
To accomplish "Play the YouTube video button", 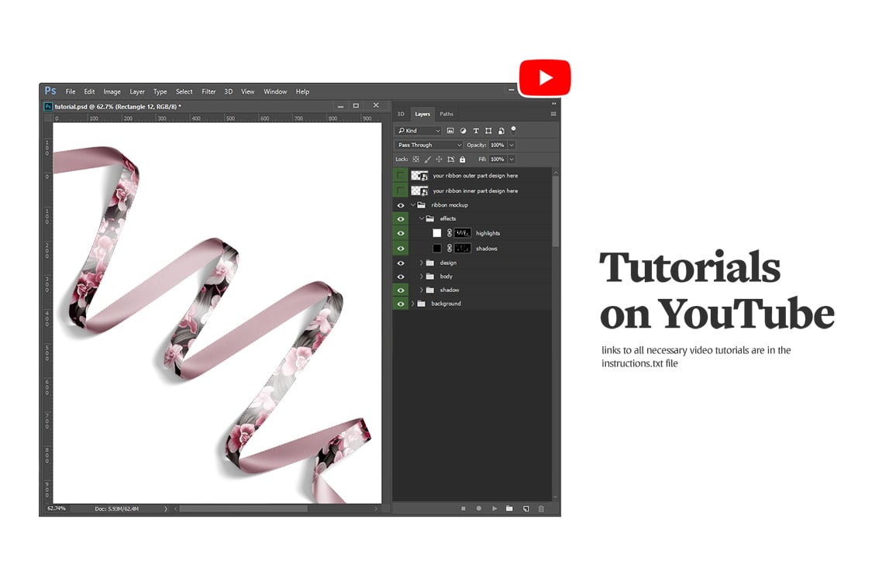I will coord(545,77).
